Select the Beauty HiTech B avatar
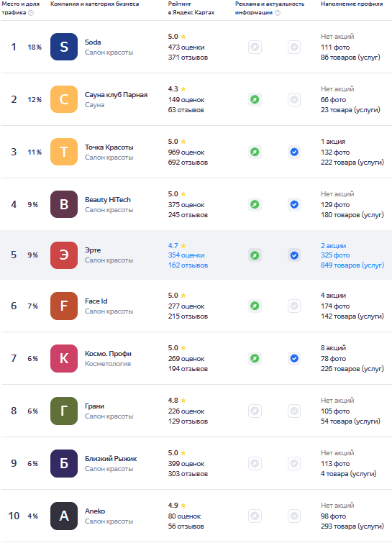The image size is (392, 543). pyautogui.click(x=64, y=204)
